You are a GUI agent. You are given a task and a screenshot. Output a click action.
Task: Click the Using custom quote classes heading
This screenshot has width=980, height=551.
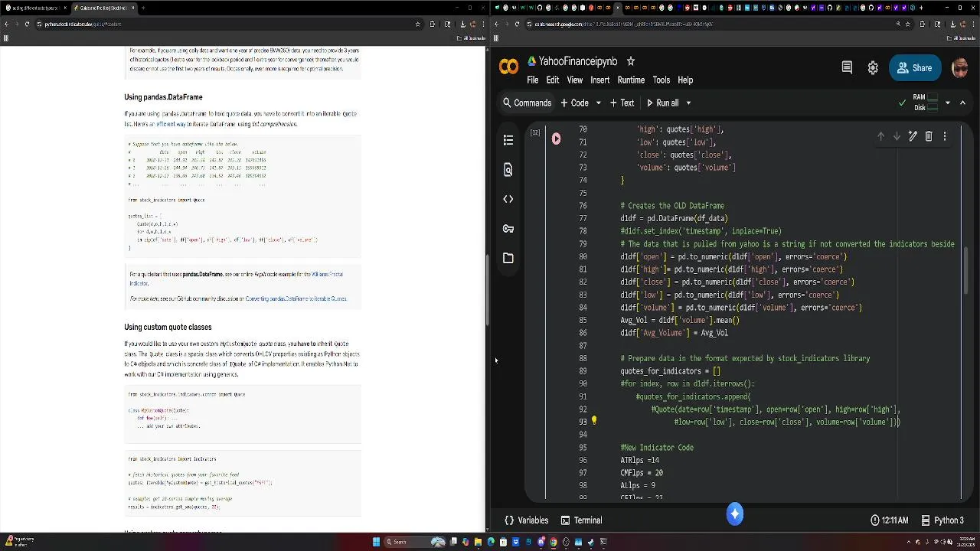tap(168, 327)
